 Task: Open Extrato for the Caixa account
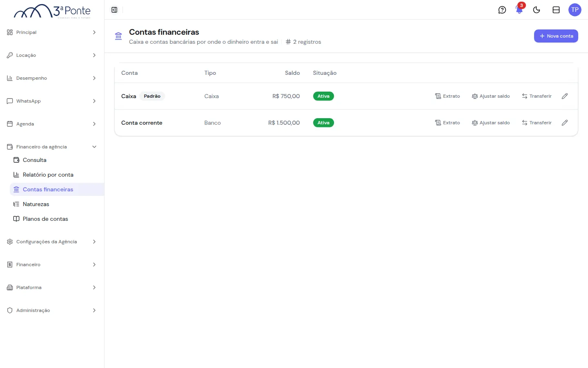click(448, 96)
